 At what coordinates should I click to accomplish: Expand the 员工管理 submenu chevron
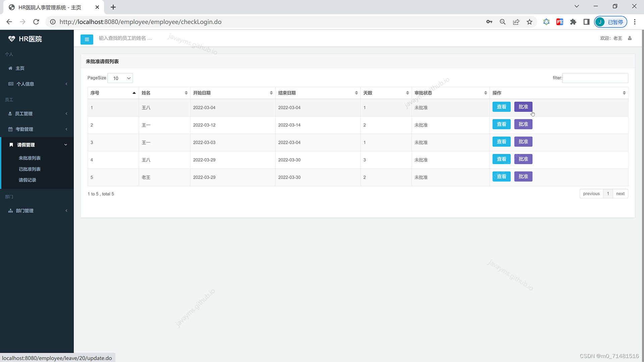tap(66, 114)
